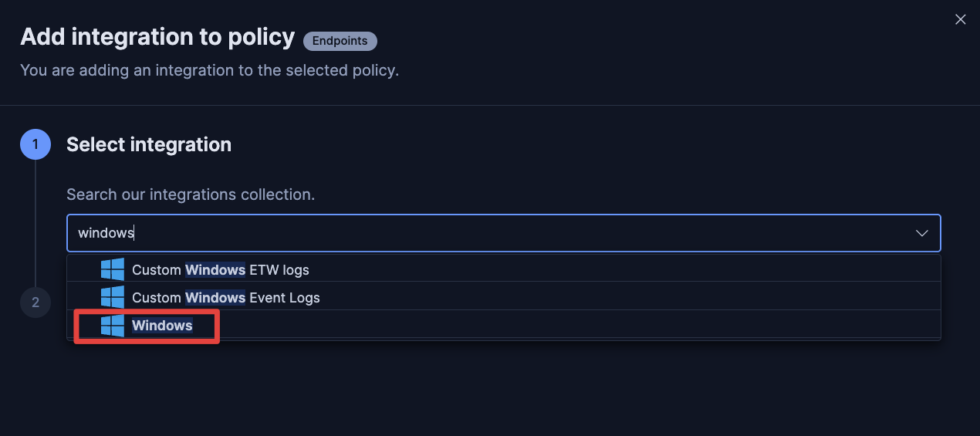Pick Custom Windows Event Logs option

point(225,297)
